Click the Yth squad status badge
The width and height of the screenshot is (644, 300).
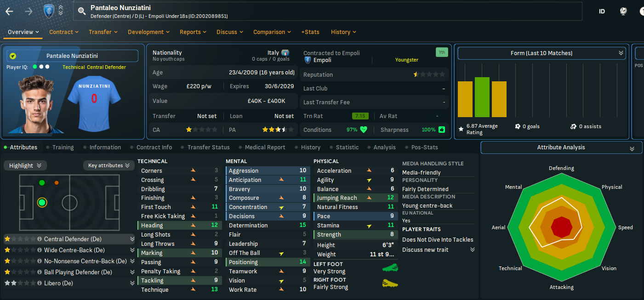[441, 52]
